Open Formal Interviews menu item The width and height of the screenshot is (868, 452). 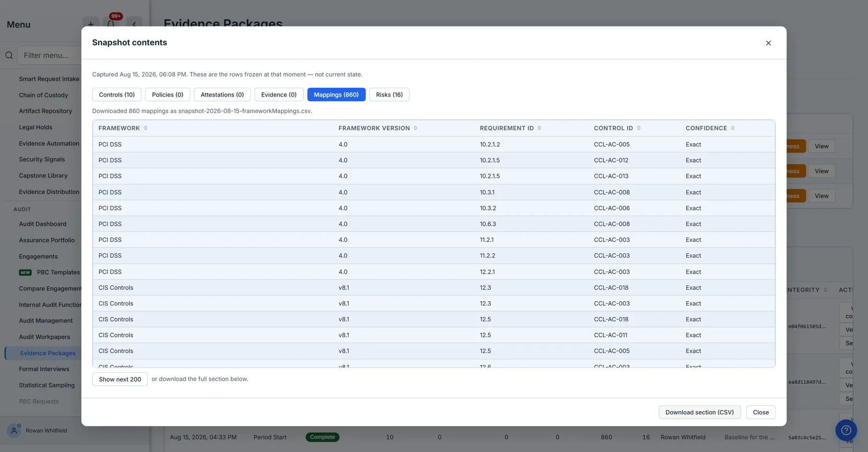point(44,369)
